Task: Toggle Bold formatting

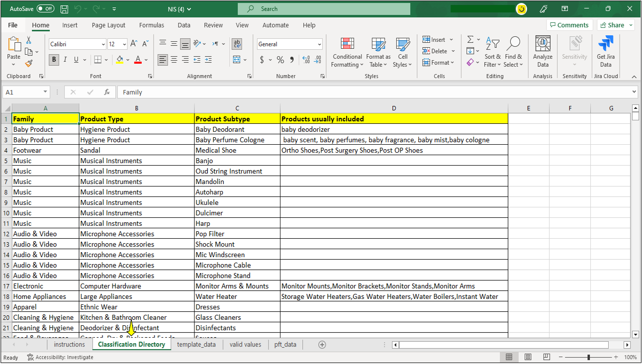Action: point(54,60)
